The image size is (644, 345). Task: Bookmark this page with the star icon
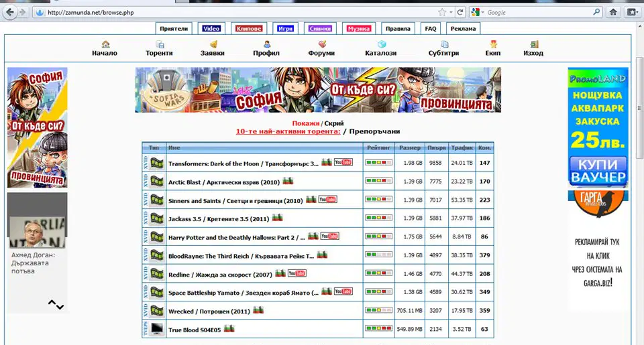point(442,12)
